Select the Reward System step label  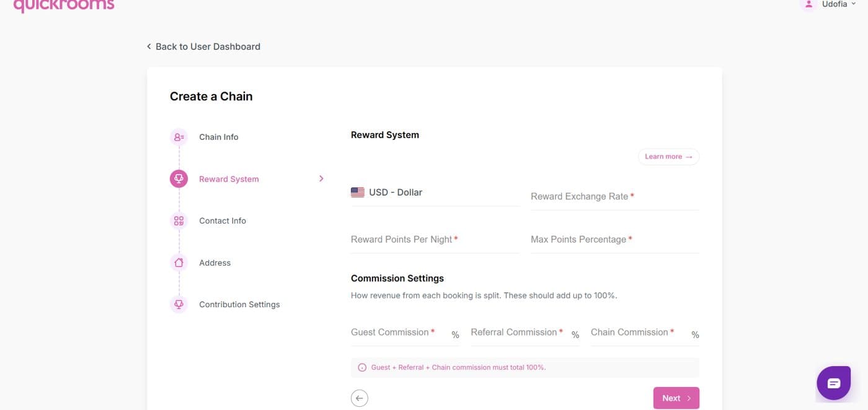[x=229, y=179]
